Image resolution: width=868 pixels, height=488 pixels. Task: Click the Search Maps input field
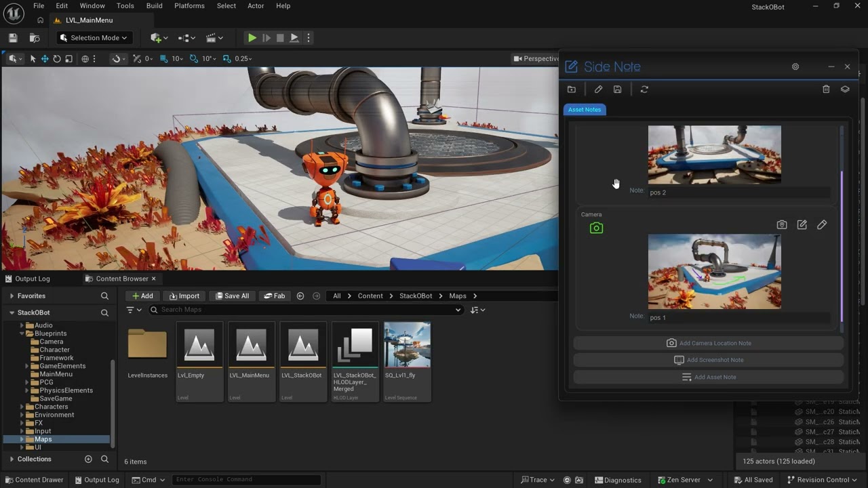[x=305, y=310]
